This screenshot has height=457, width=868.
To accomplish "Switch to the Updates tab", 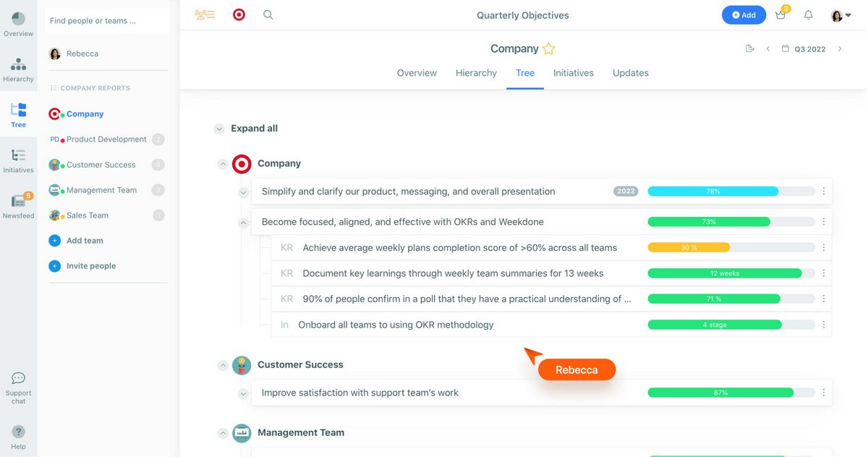I will (x=631, y=73).
